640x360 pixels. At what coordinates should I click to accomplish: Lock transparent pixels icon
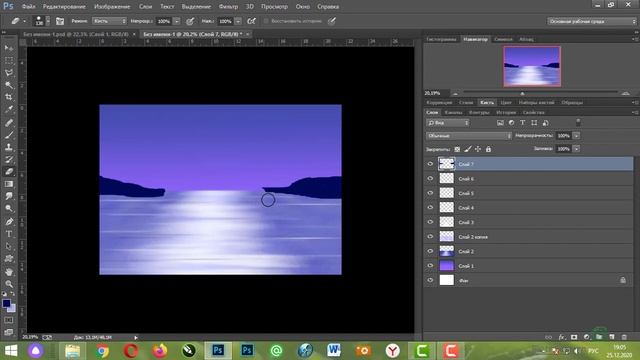coord(457,149)
